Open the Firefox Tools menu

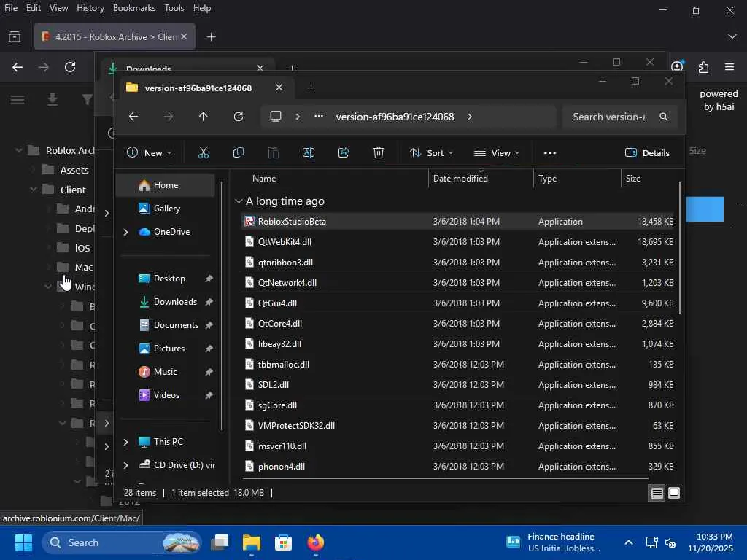coord(174,8)
